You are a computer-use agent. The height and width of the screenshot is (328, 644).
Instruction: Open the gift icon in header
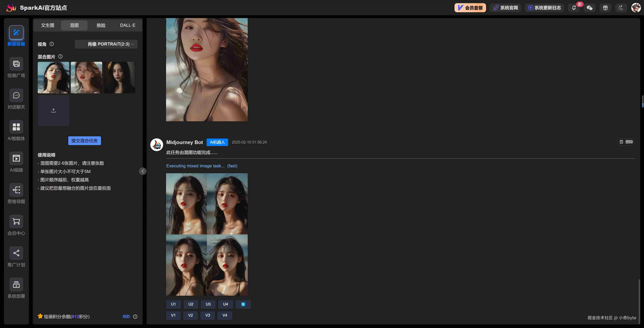click(605, 8)
